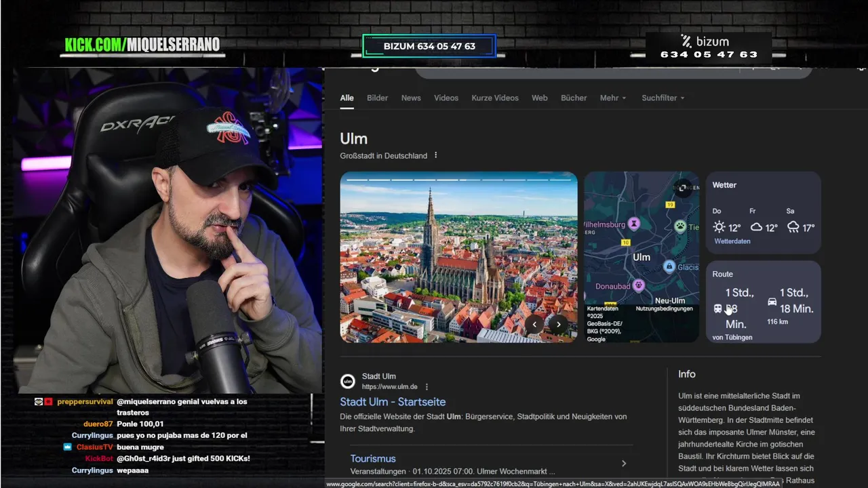Screen dimensions: 868x488
Task: Click the Info panel heading
Action: pyautogui.click(x=687, y=374)
